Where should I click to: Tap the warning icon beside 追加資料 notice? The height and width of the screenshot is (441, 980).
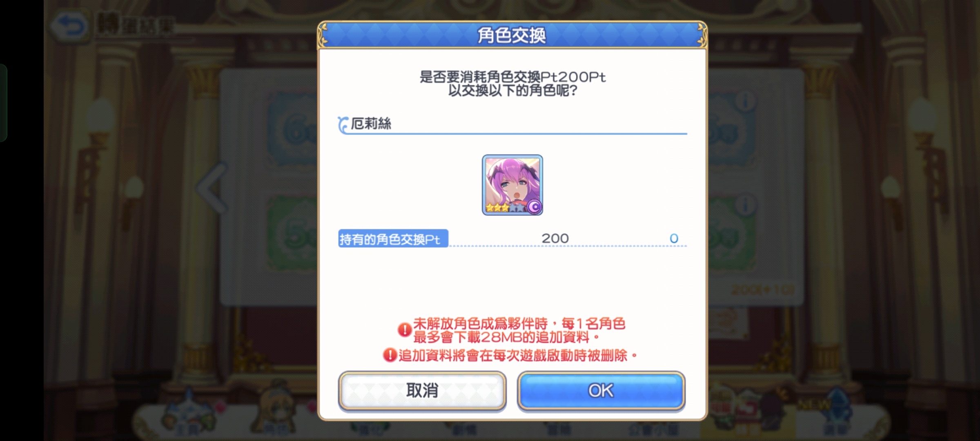coord(390,355)
